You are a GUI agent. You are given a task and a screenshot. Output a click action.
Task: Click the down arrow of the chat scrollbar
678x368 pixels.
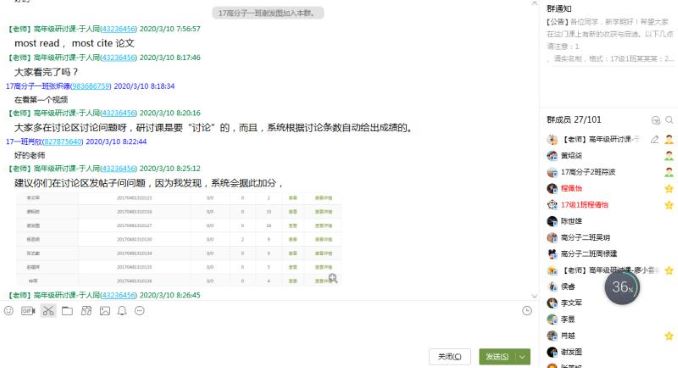(x=534, y=296)
